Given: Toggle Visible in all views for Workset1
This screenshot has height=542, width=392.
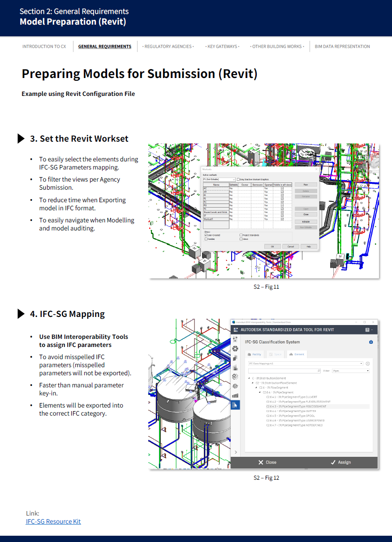Looking at the screenshot, I should (x=282, y=219).
